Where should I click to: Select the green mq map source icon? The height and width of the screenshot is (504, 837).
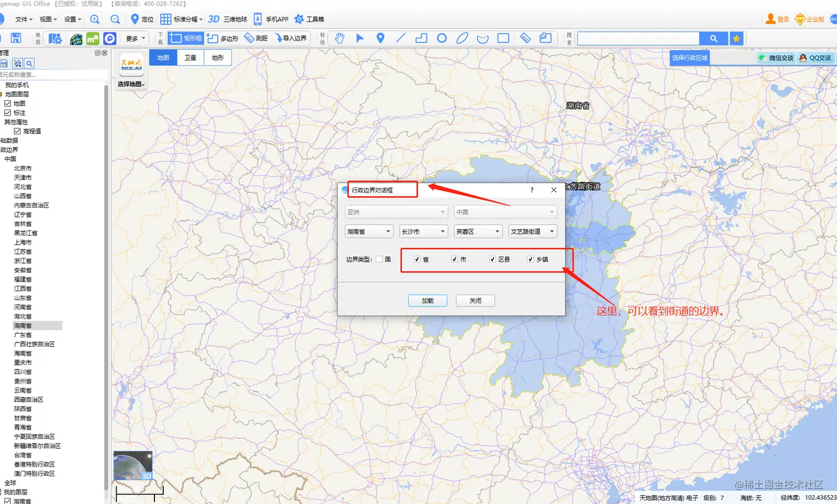click(93, 39)
